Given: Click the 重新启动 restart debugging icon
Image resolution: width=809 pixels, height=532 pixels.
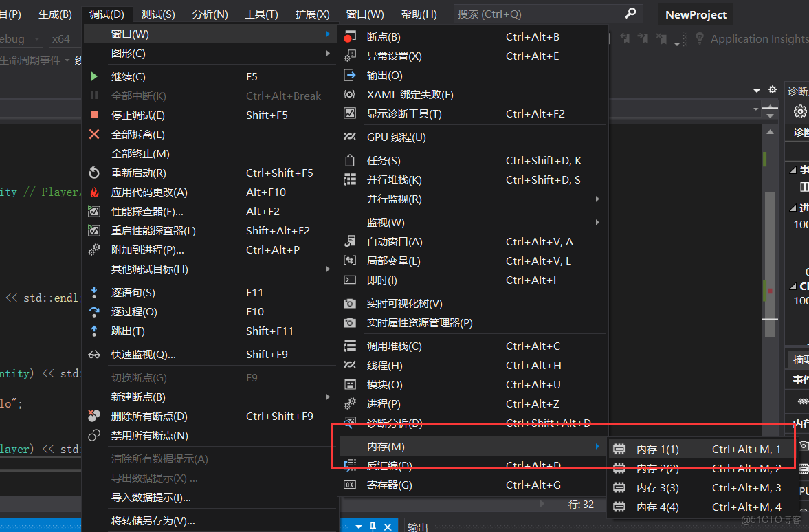Looking at the screenshot, I should [95, 173].
